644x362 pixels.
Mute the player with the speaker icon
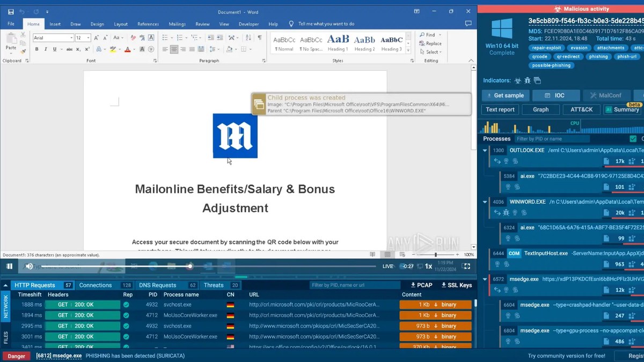click(x=29, y=266)
